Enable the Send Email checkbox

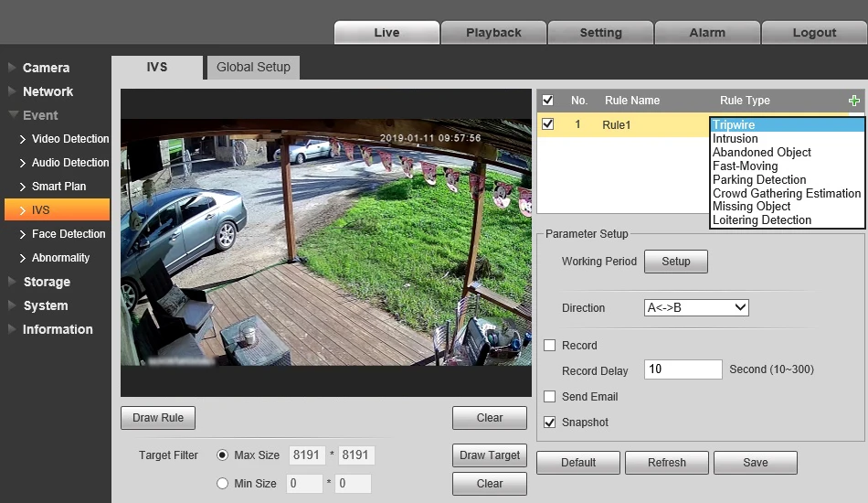[550, 397]
